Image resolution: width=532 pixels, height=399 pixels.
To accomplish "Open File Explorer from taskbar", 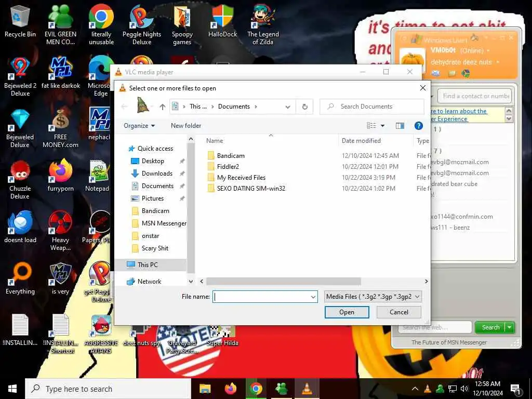I will 205,389.
